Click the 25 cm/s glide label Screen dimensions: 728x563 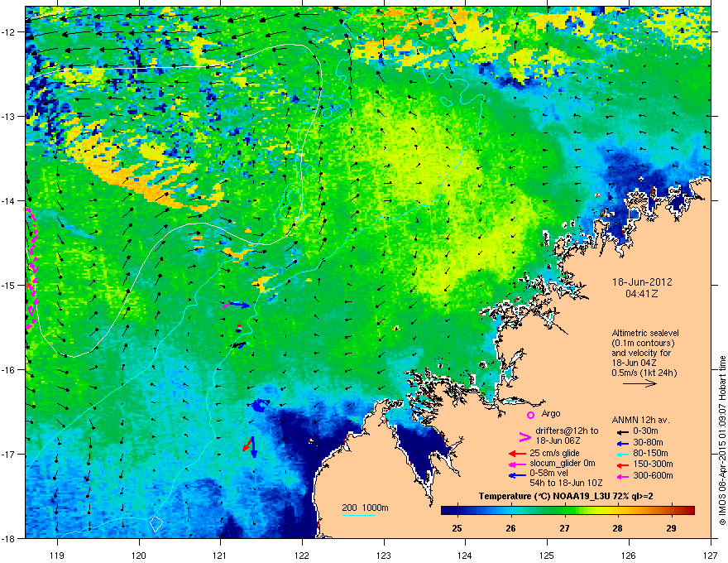point(554,453)
